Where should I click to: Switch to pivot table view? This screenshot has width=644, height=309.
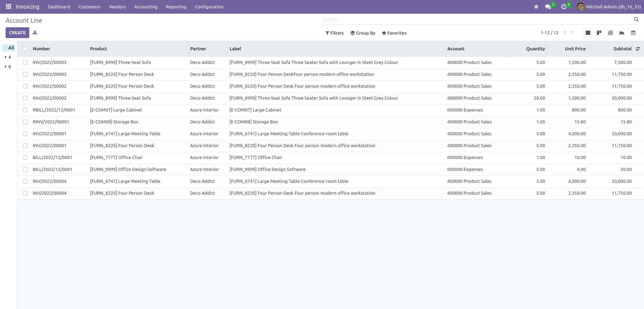coord(610,33)
